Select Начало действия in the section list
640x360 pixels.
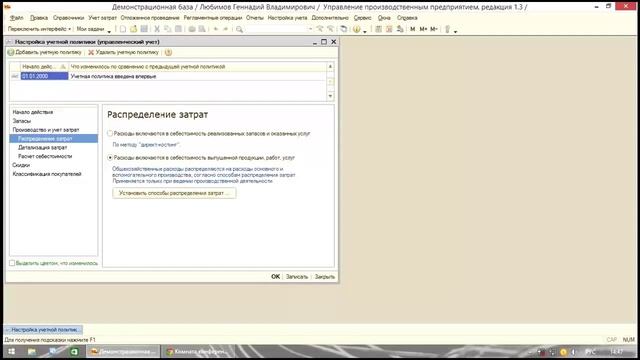point(33,112)
